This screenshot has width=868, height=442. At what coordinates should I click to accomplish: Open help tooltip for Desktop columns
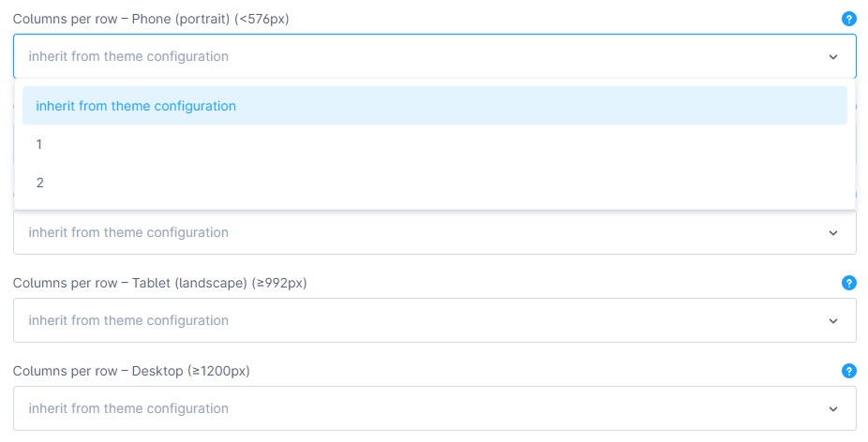849,371
